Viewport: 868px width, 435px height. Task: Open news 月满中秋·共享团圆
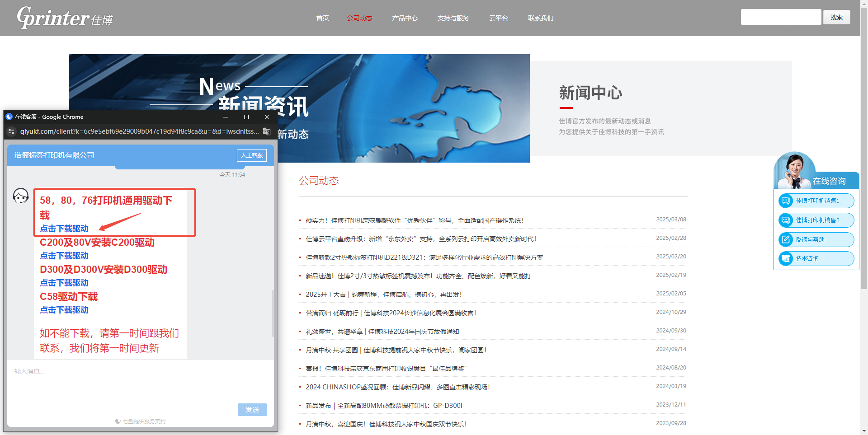[x=396, y=350]
